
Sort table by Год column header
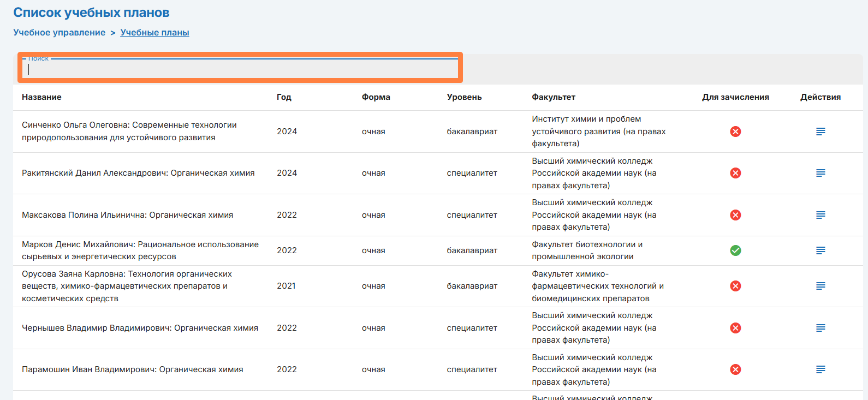click(284, 97)
